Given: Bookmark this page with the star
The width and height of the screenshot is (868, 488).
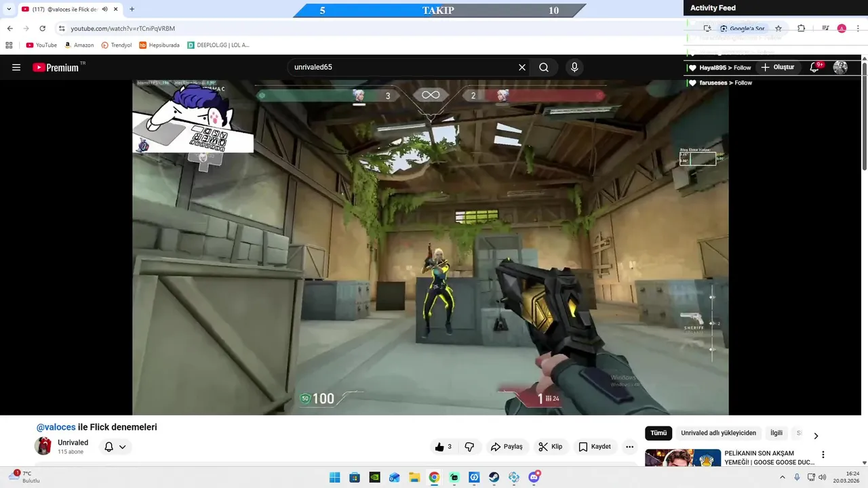Looking at the screenshot, I should [x=778, y=28].
